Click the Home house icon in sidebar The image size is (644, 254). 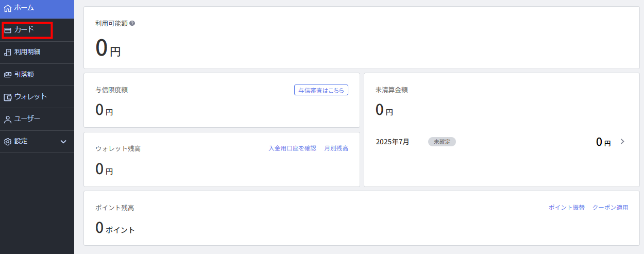click(8, 8)
